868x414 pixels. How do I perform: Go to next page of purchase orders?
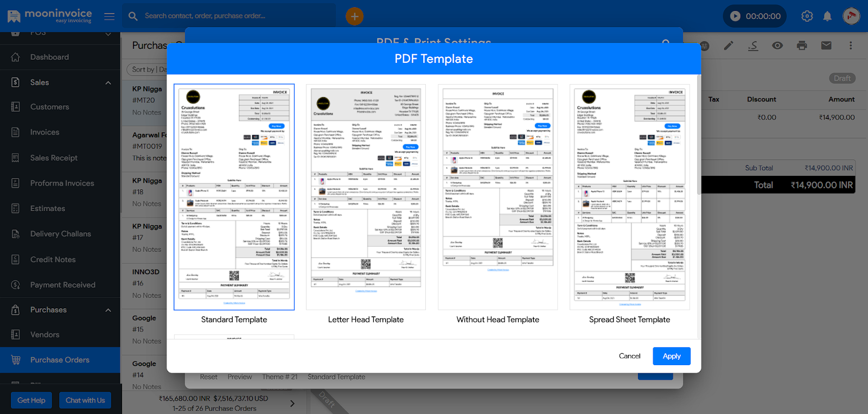tap(292, 403)
